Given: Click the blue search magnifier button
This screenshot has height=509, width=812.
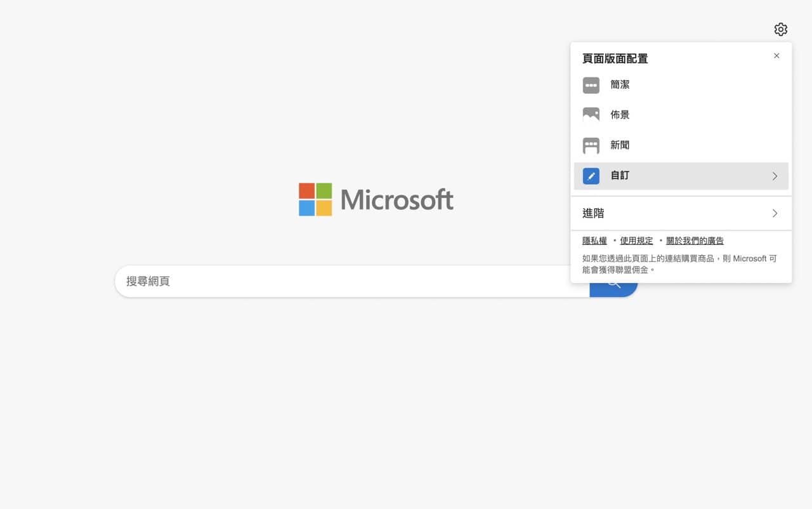Looking at the screenshot, I should click(x=613, y=289).
